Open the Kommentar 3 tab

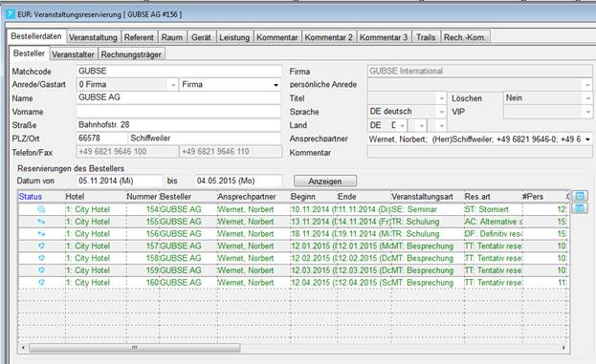384,37
